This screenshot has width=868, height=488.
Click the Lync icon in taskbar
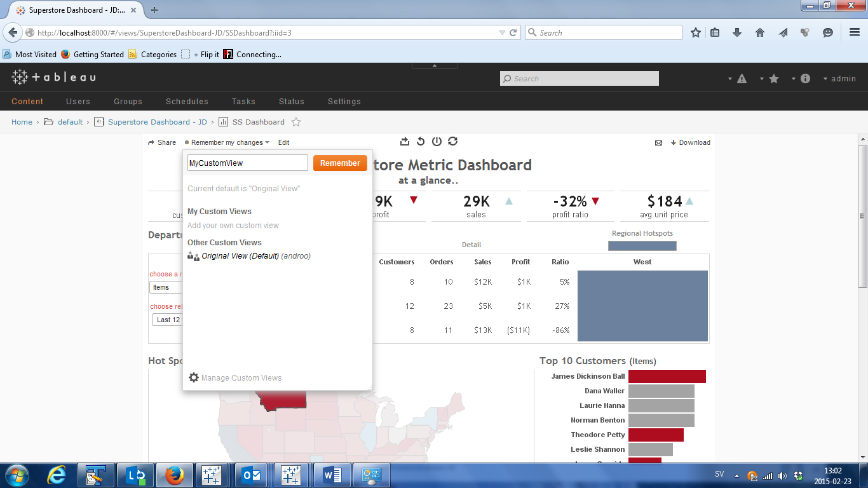(136, 475)
